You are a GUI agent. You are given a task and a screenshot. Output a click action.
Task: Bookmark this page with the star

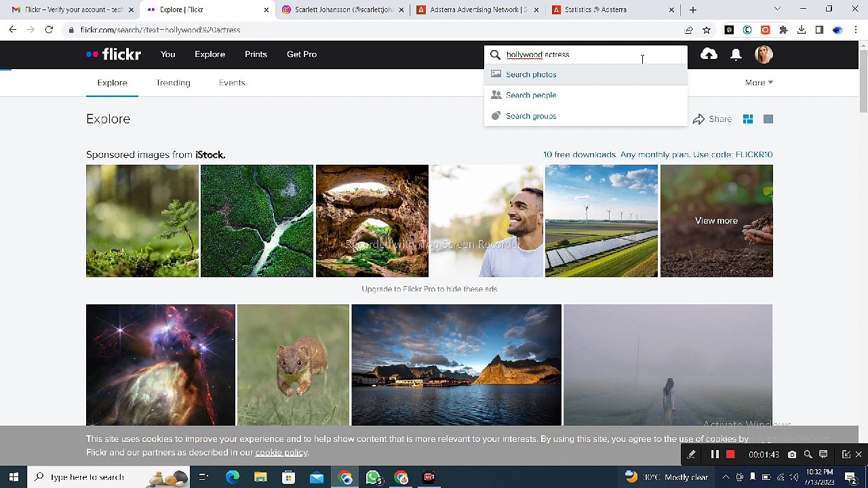point(707,30)
